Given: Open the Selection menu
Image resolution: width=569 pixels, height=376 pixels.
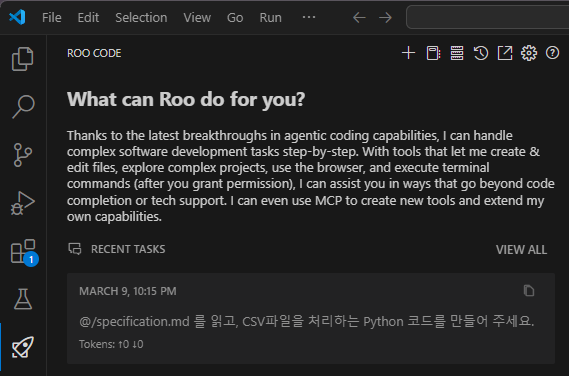Looking at the screenshot, I should [141, 17].
